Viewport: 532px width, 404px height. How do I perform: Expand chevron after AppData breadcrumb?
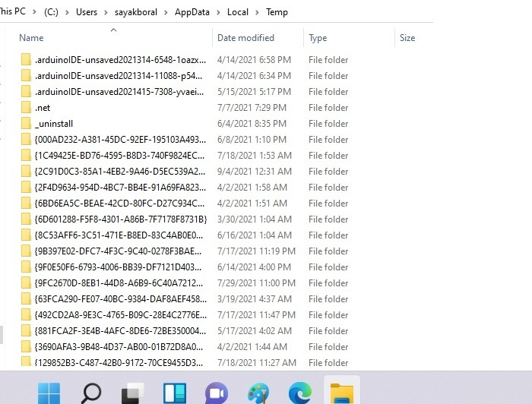click(218, 12)
